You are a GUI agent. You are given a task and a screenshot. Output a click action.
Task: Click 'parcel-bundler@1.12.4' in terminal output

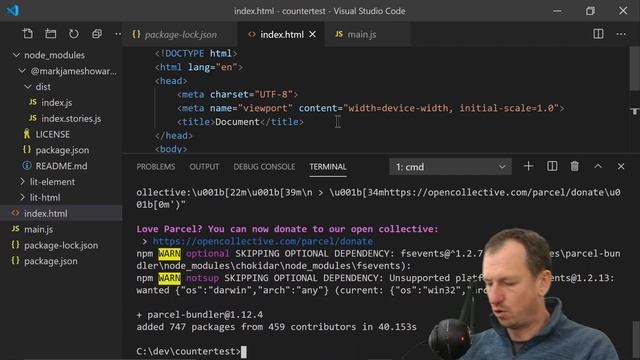click(205, 315)
